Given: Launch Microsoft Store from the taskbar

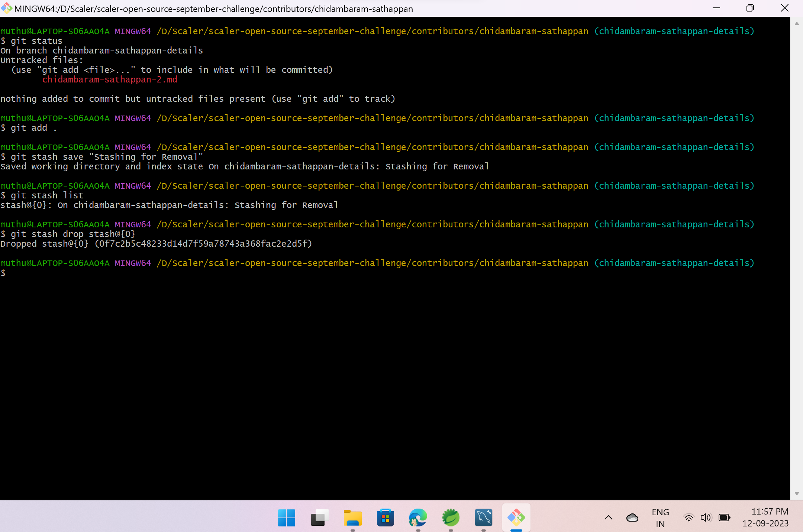Looking at the screenshot, I should (385, 518).
